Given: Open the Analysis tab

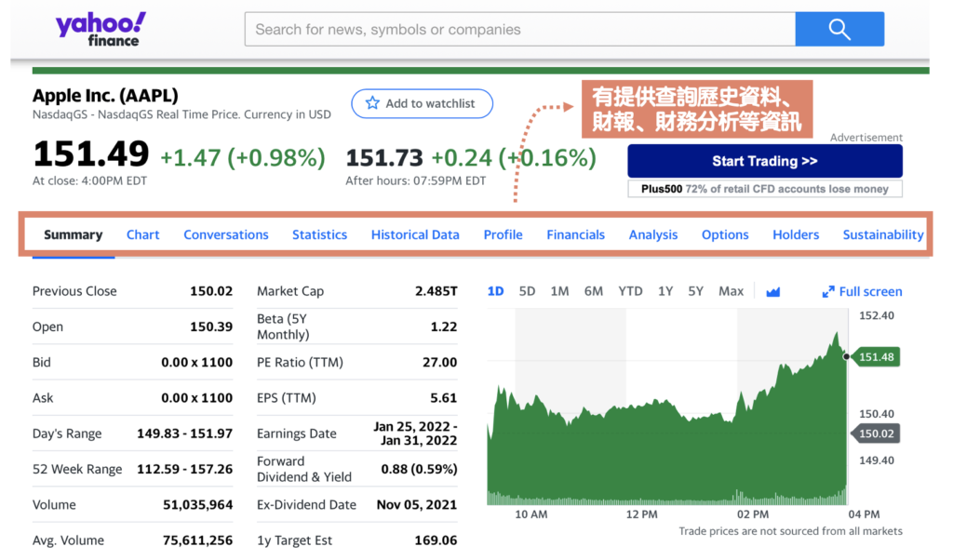Looking at the screenshot, I should pos(653,235).
